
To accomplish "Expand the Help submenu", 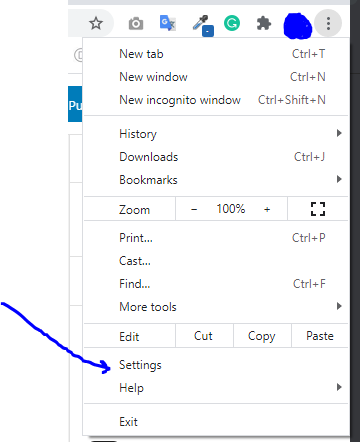I will 216,388.
